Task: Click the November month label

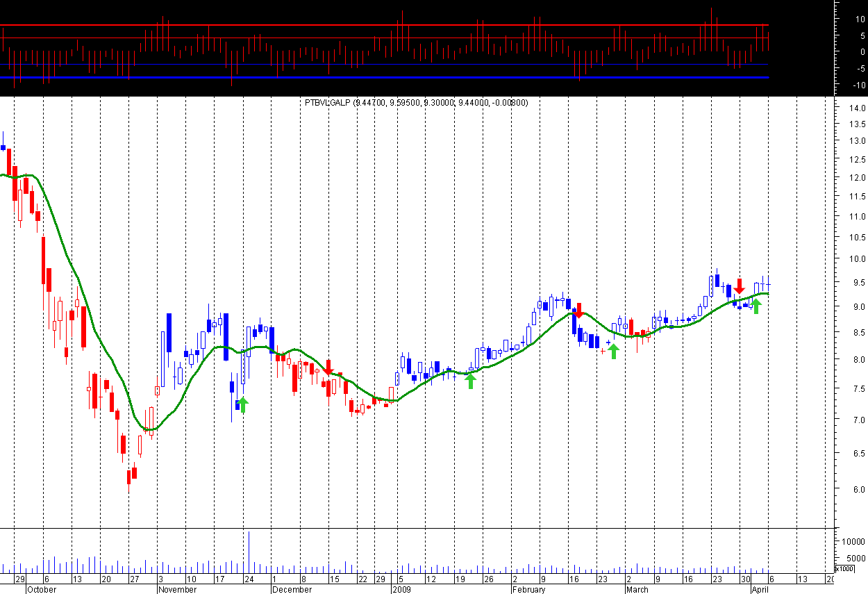Action: (177, 589)
